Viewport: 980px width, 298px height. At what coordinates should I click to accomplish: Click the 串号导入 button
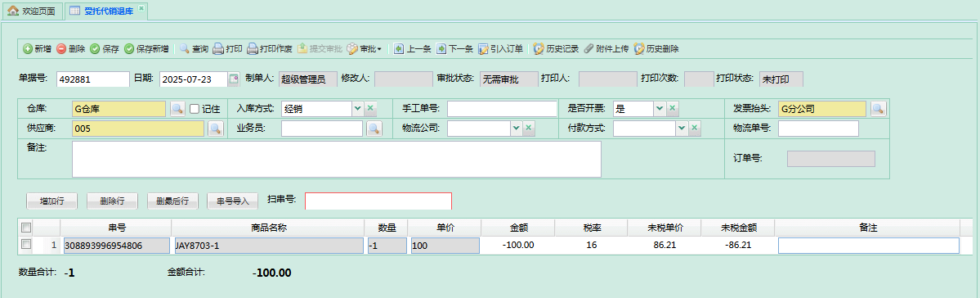pos(232,201)
